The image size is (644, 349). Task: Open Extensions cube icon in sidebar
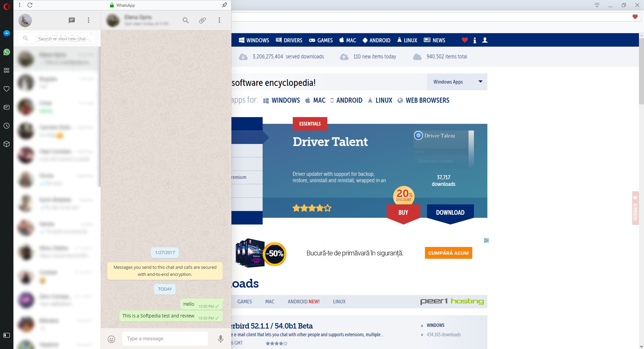tap(7, 144)
